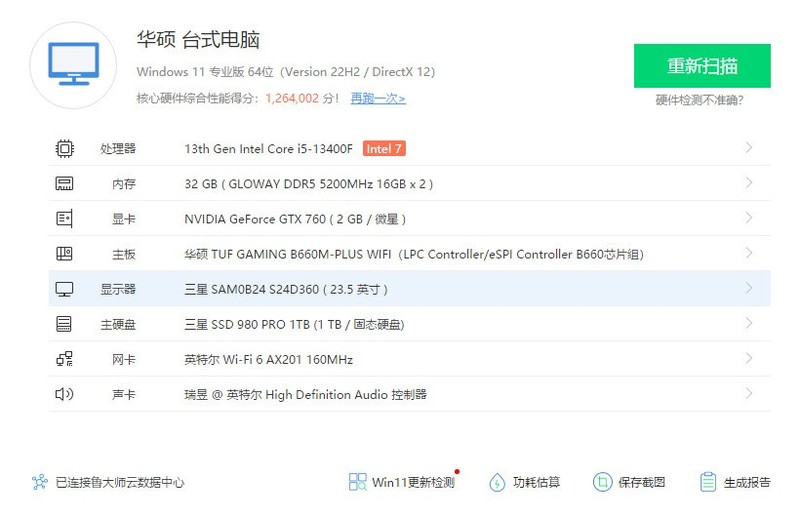Select the 32 GB GLOWAY DDR5 text
This screenshot has height=517, width=800.
click(309, 184)
